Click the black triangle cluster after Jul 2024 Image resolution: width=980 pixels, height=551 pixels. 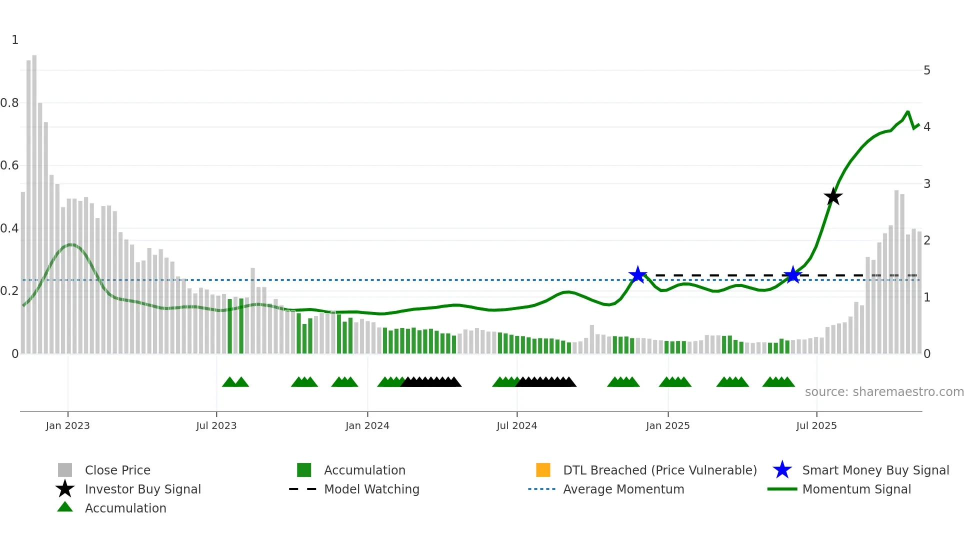[546, 382]
